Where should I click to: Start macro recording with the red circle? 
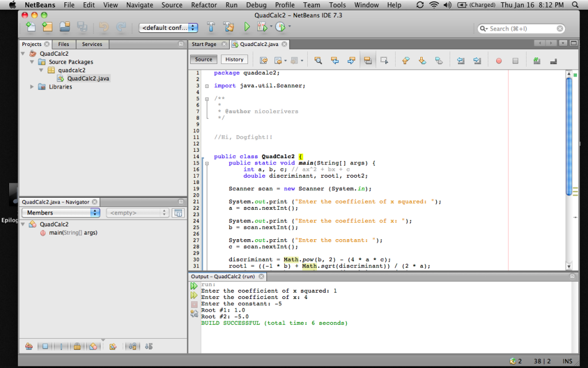(498, 60)
